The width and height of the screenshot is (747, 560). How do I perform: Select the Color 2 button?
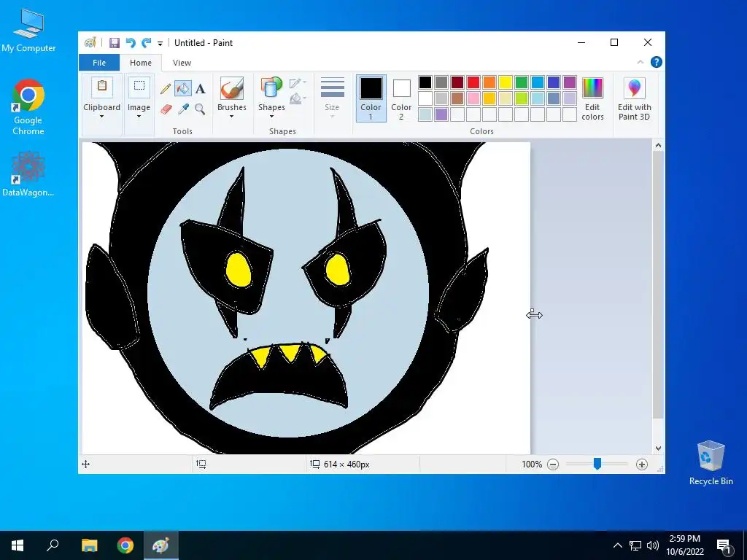[x=401, y=98]
